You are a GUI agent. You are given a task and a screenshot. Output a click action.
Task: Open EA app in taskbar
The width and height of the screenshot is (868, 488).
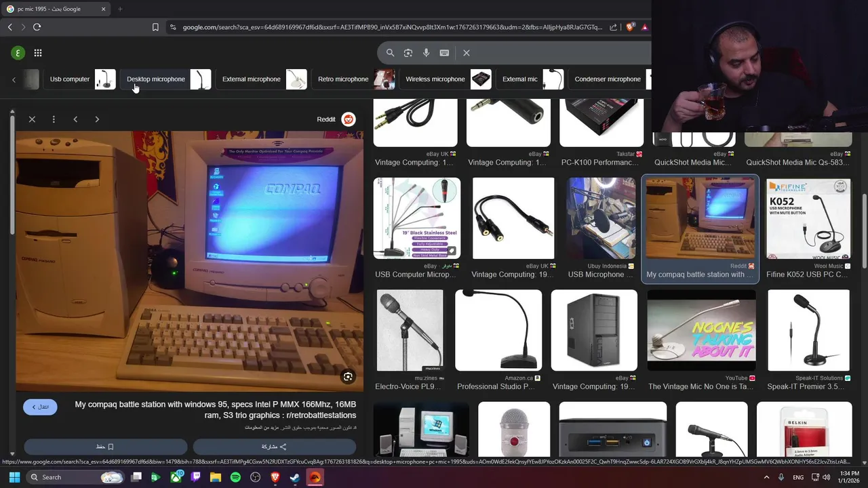click(315, 477)
